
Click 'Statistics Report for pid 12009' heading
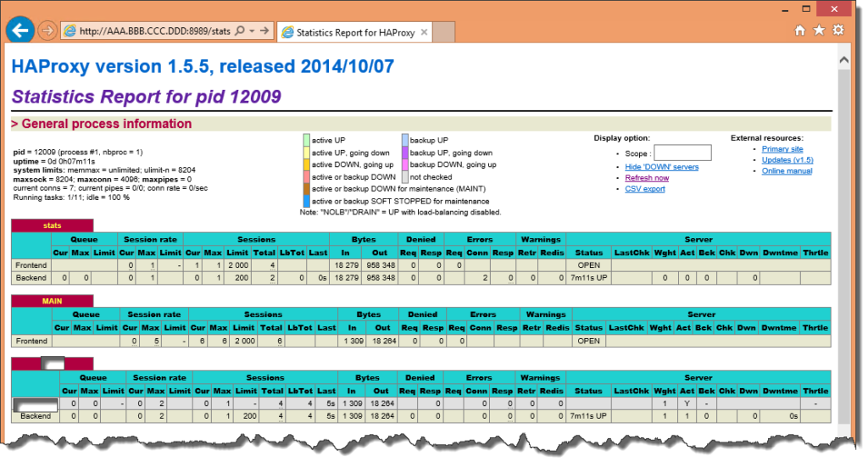(x=146, y=97)
